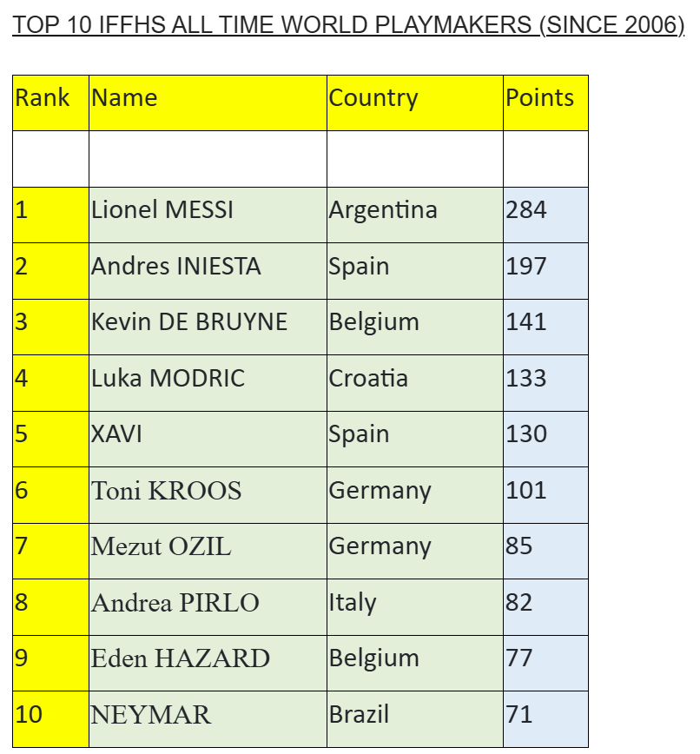700x754 pixels.
Task: Select the Eden HAZARD cell
Action: (x=208, y=663)
